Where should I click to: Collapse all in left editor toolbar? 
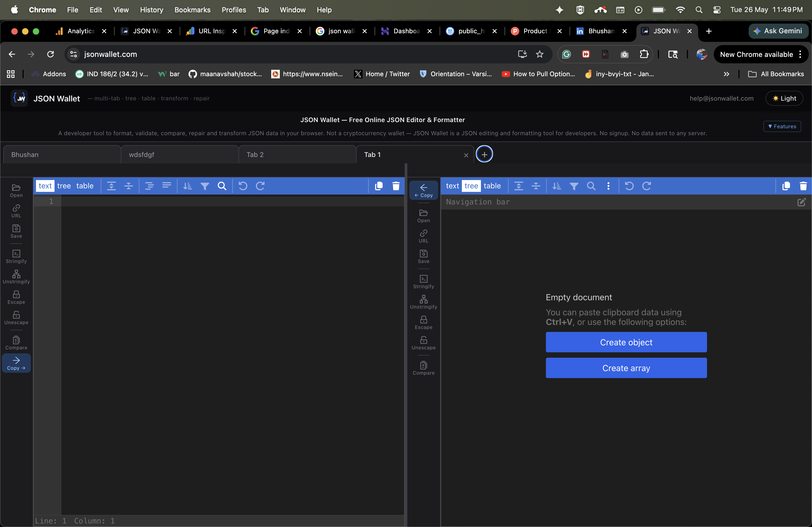129,186
